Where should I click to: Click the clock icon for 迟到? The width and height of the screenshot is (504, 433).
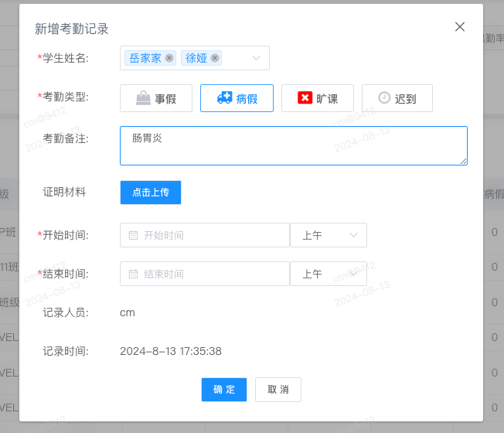point(384,97)
